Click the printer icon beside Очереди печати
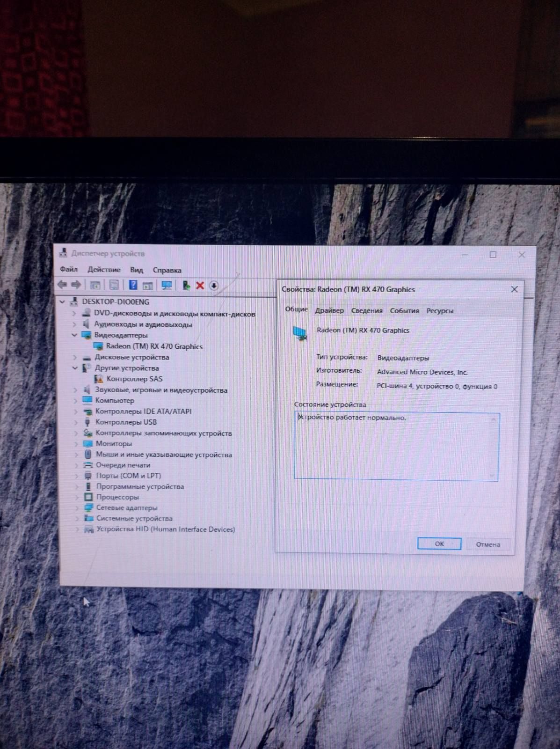560x749 pixels. tap(88, 465)
